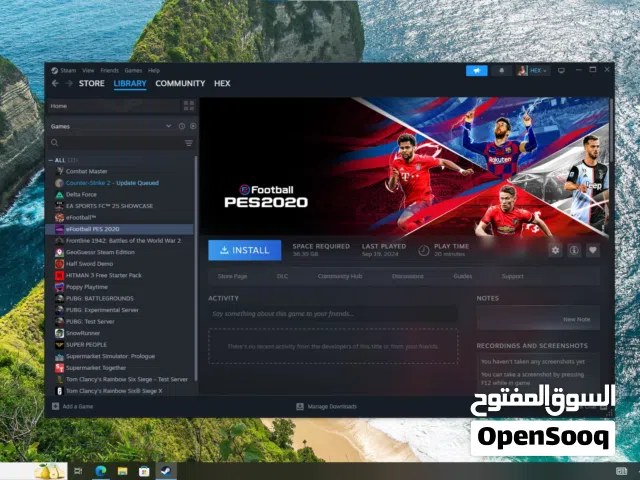The width and height of the screenshot is (640, 480).
Task: Select SnowRunner in the list
Action: (x=120, y=333)
